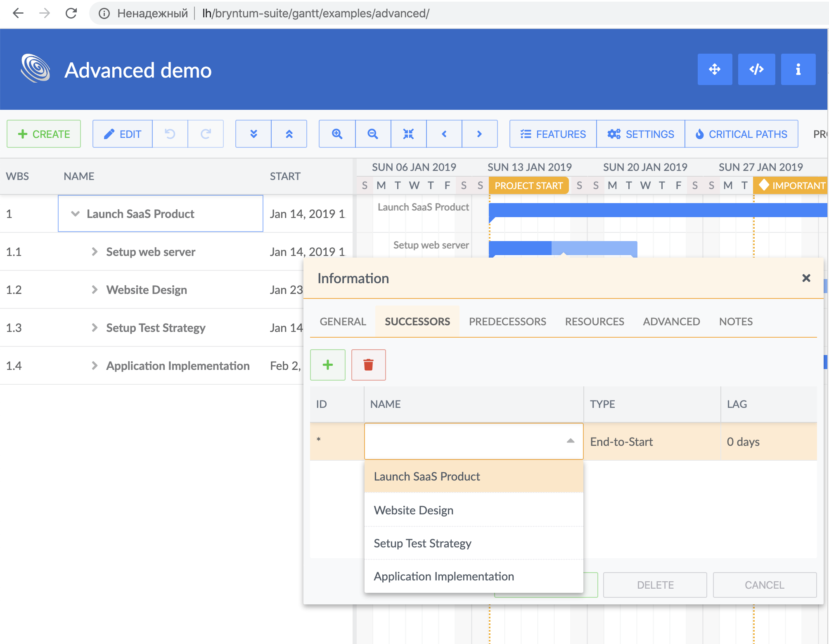The height and width of the screenshot is (644, 829).
Task: Collapse the Launch SaaS Product tree row
Action: click(x=75, y=214)
